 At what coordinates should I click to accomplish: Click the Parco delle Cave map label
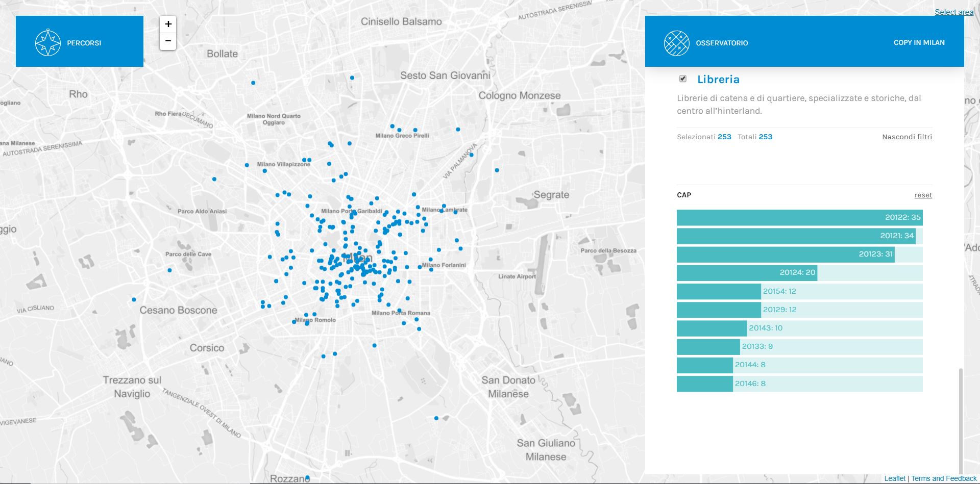(x=188, y=254)
